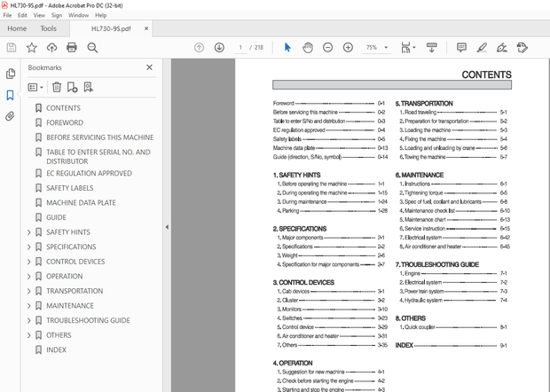Click 'Air conditioner and heater' 3-31 entry
Viewport: 550px width, 392px height.
310,336
